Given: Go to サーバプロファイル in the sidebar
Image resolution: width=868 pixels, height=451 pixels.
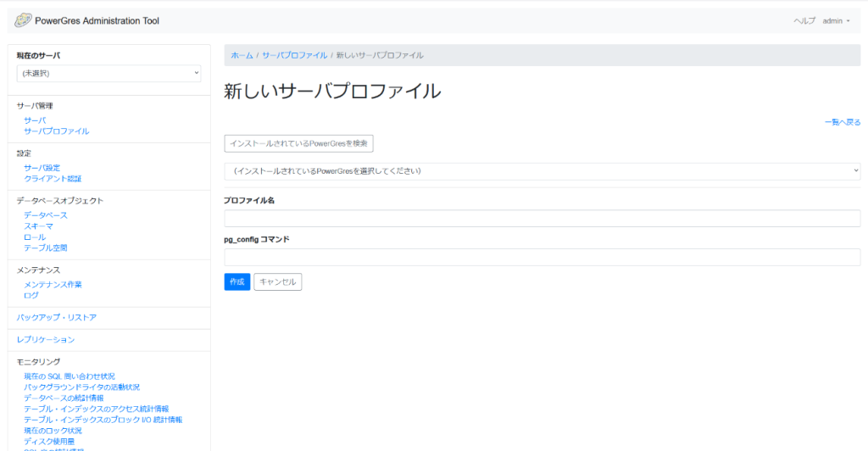Looking at the screenshot, I should (57, 131).
